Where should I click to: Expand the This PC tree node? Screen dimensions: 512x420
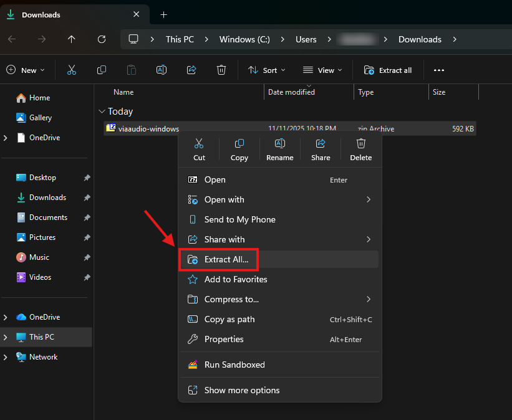point(6,337)
